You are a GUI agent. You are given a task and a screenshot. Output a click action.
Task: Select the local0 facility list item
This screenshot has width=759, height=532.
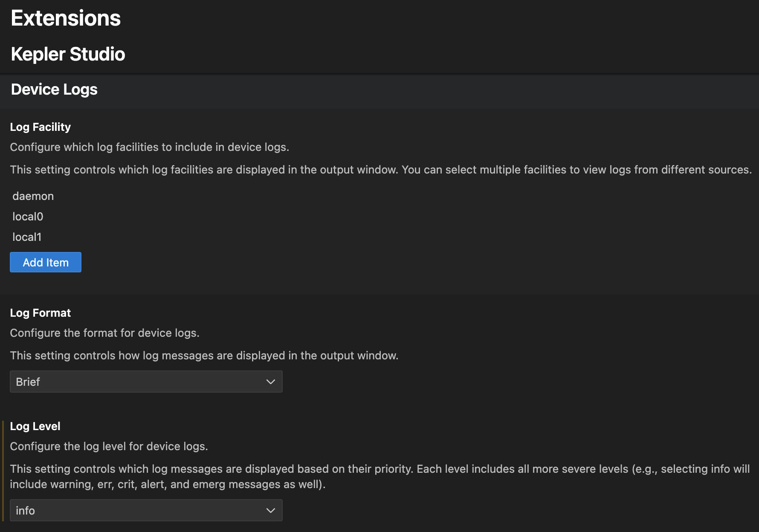pyautogui.click(x=28, y=217)
